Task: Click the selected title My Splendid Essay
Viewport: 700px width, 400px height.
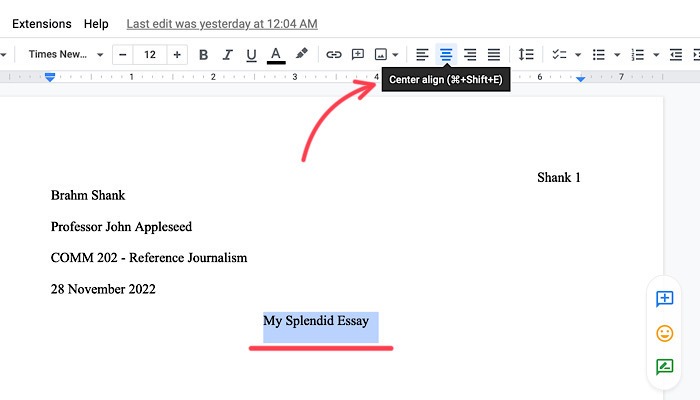Action: pyautogui.click(x=316, y=321)
